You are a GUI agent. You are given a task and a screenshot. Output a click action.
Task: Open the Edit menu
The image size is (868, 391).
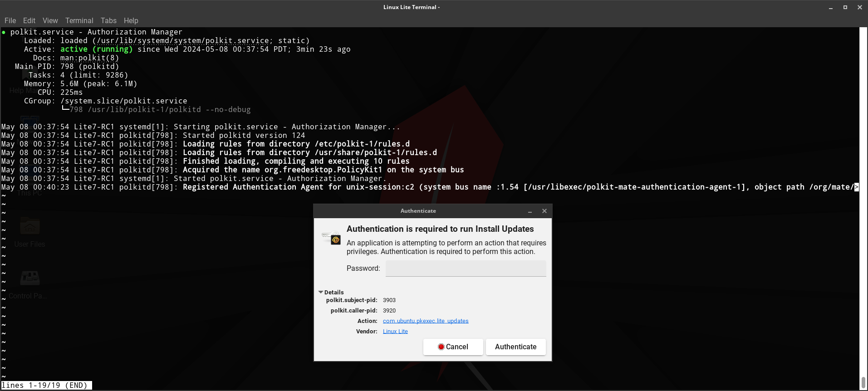click(29, 20)
